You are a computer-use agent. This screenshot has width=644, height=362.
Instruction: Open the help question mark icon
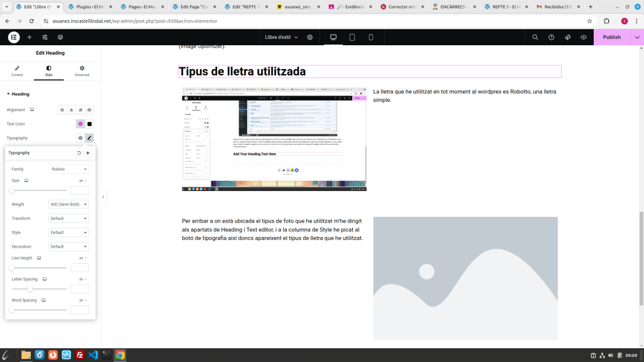coord(551,37)
